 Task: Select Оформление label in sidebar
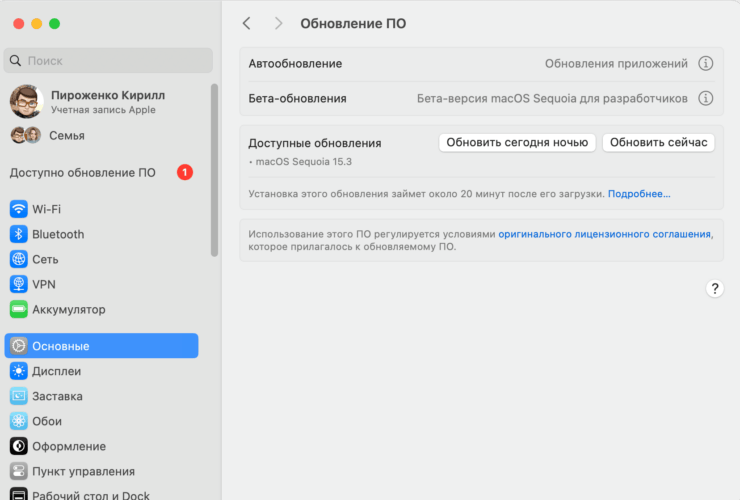pyautogui.click(x=69, y=446)
